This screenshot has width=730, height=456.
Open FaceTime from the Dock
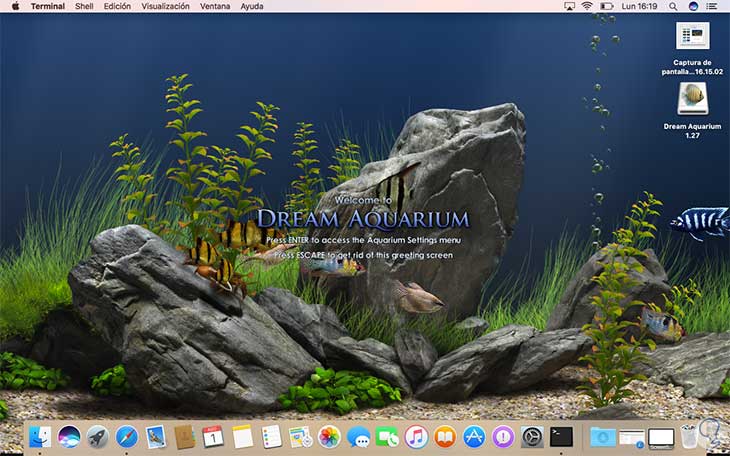point(387,437)
